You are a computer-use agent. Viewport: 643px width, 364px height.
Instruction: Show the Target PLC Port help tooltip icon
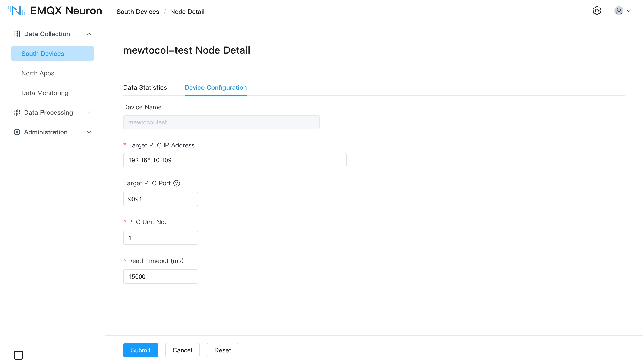(177, 183)
